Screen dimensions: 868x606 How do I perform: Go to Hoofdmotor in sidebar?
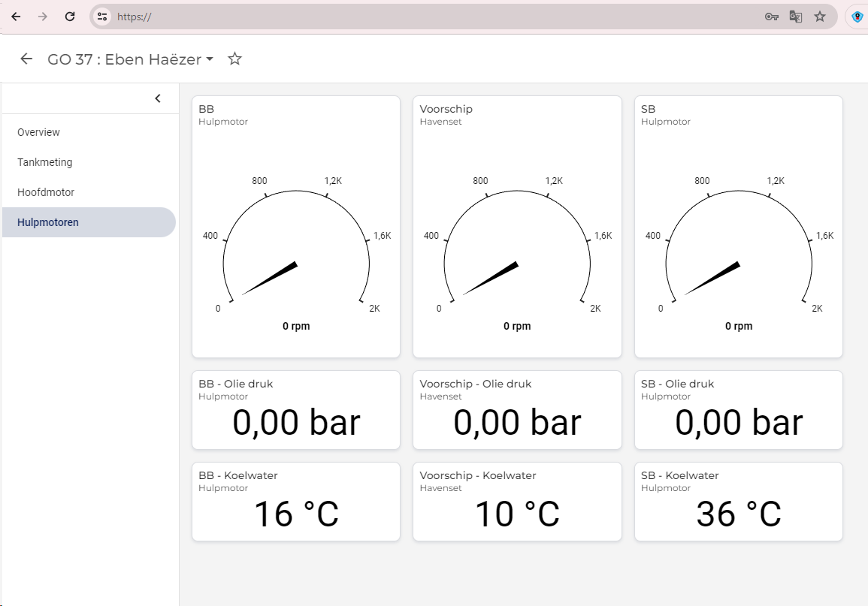pyautogui.click(x=46, y=192)
